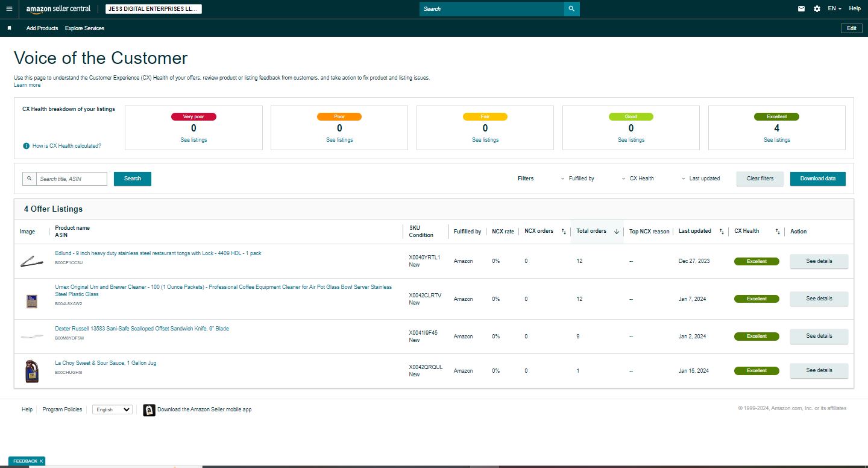The image size is (868, 468).
Task: Click Download the Amazon Seller mobile app
Action: click(x=204, y=409)
